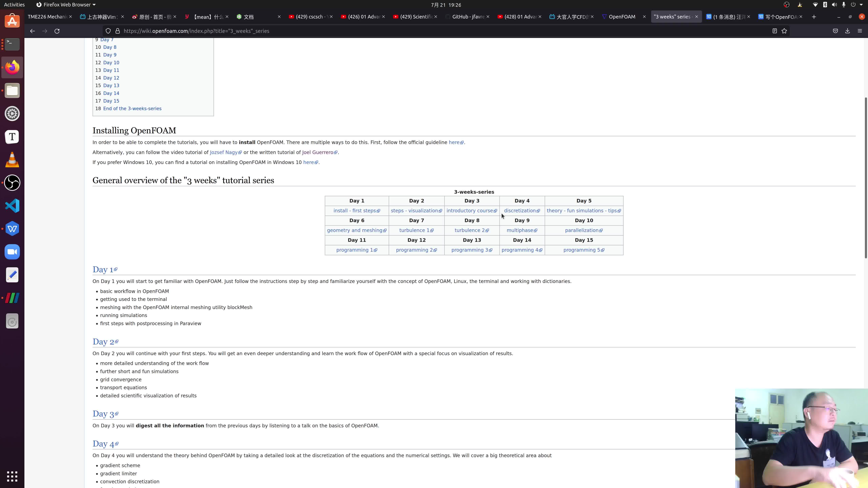868x488 pixels.
Task: Open the Firefox hamburger menu
Action: pos(860,31)
